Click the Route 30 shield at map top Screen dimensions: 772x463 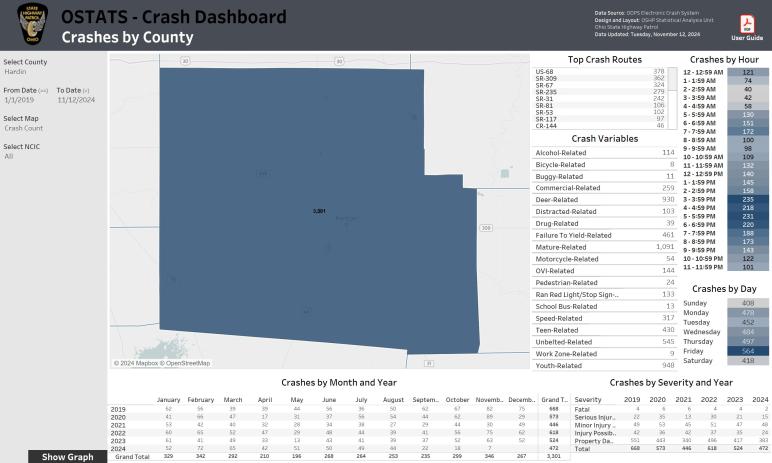[185, 61]
